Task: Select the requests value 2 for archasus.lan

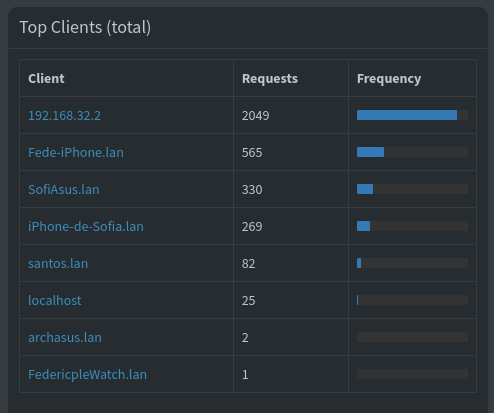Action: tap(245, 337)
